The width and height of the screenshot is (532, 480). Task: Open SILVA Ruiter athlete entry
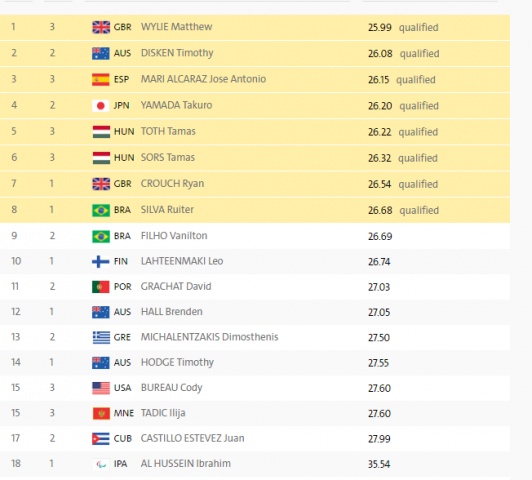point(167,210)
